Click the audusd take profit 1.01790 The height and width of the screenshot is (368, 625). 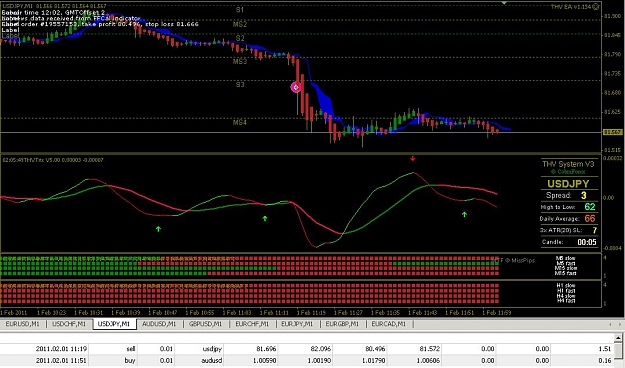click(373, 360)
